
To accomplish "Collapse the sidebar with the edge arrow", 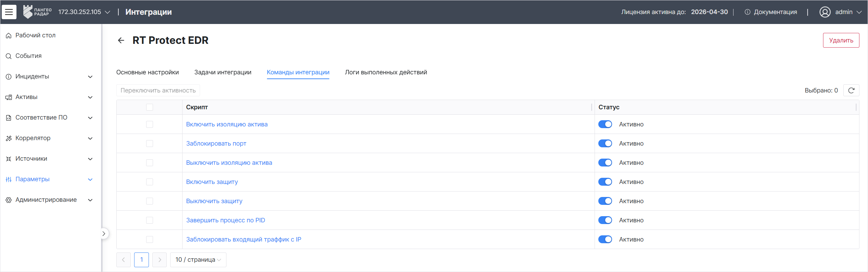I will click(x=104, y=234).
